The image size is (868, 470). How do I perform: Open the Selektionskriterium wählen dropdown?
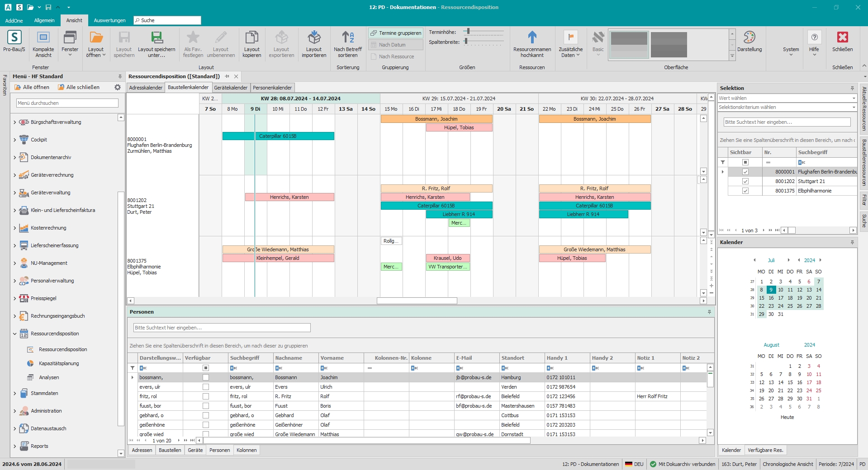click(854, 108)
